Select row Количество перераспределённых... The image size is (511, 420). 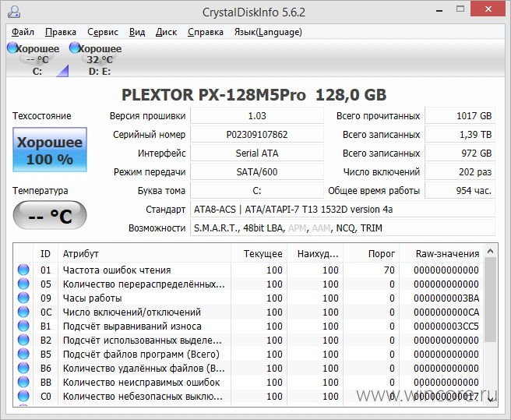pos(249,284)
